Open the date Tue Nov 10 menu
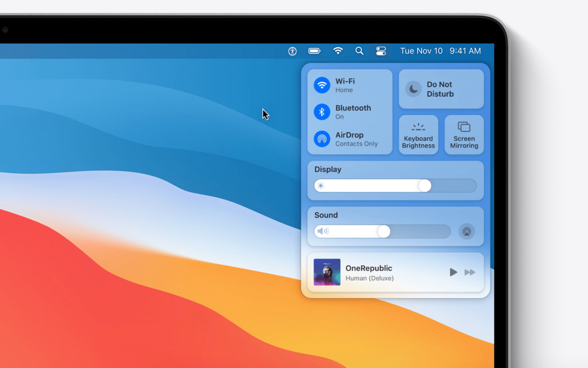This screenshot has height=368, width=588. click(x=421, y=51)
